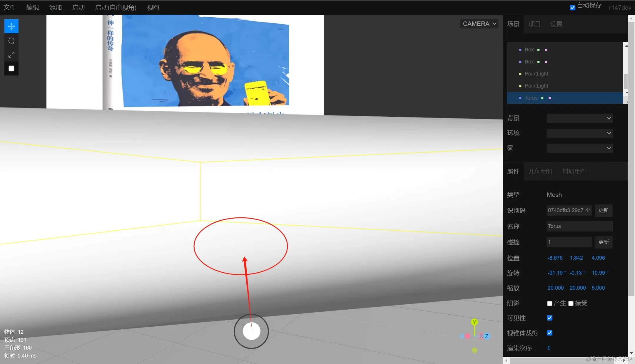The image size is (635, 364).
Task: Switch to the 几何组件 tab
Action: (541, 172)
